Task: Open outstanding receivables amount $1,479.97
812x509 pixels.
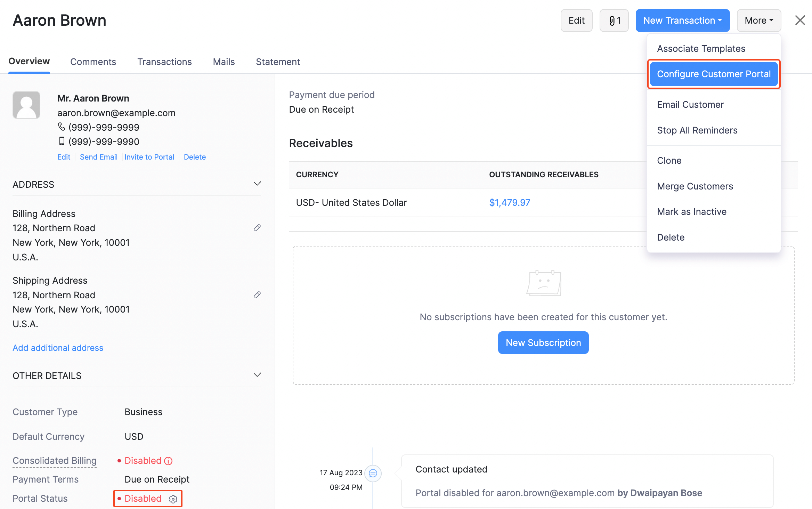Action: (x=510, y=202)
